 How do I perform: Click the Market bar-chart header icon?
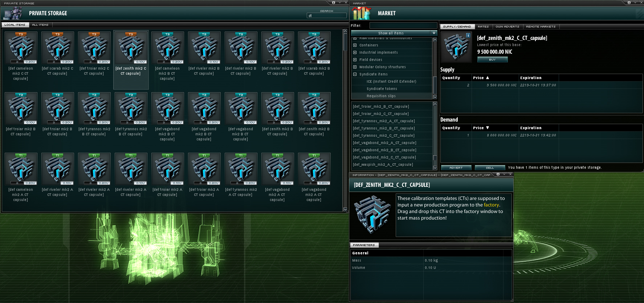click(362, 13)
